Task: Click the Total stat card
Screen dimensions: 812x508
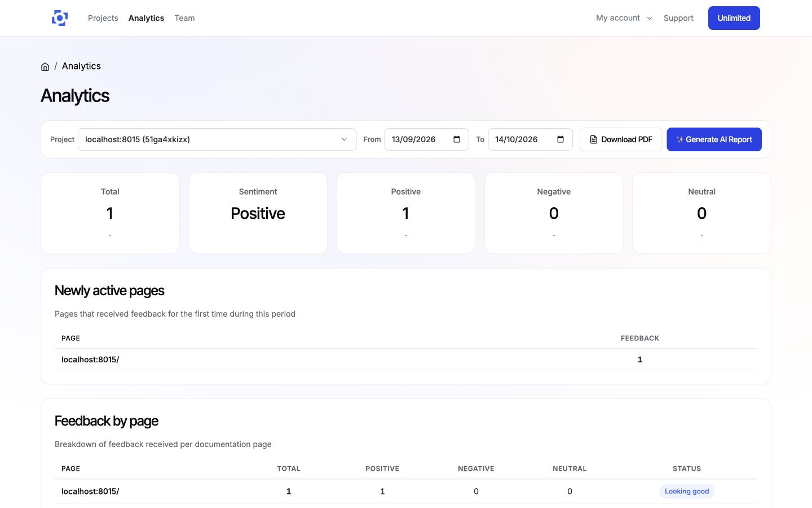Action: click(110, 213)
